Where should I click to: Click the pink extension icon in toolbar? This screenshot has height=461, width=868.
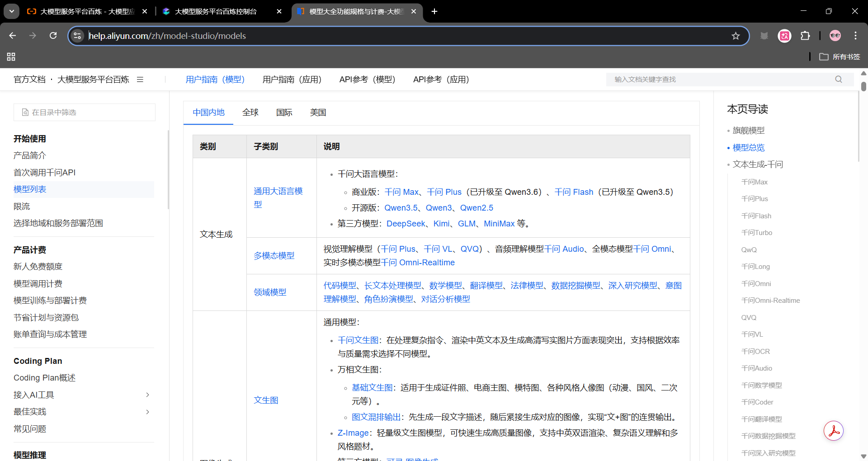(784, 36)
